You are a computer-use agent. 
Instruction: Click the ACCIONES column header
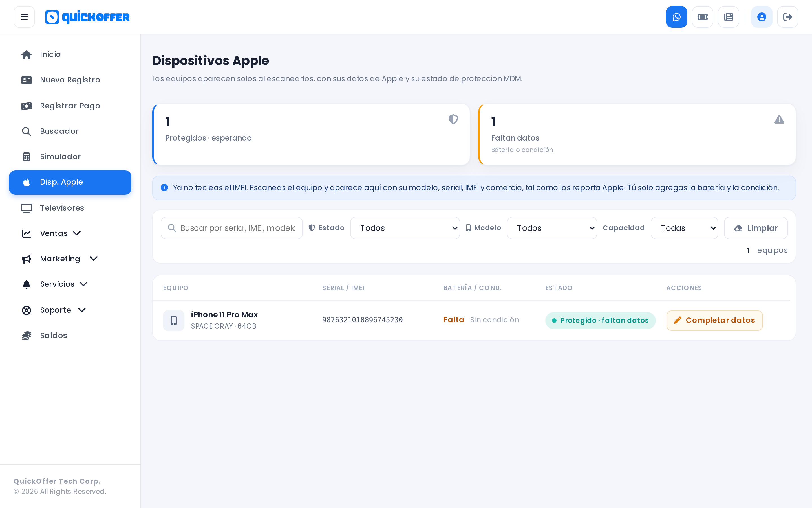[x=684, y=288]
